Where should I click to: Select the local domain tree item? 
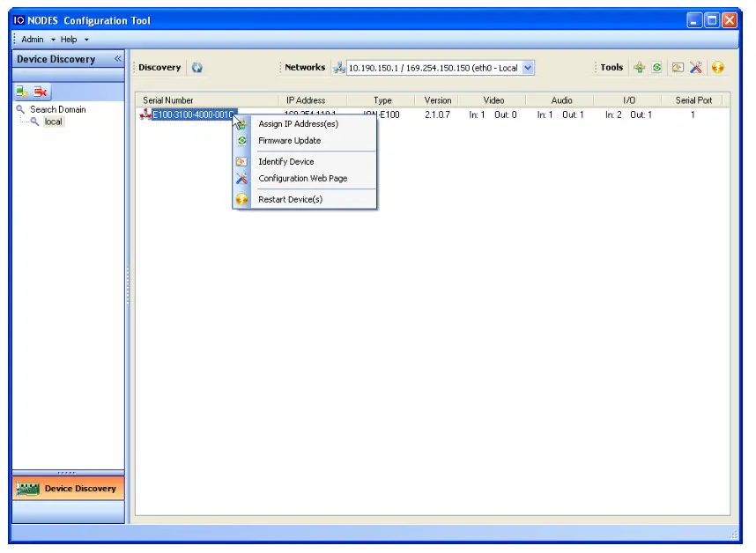(53, 122)
